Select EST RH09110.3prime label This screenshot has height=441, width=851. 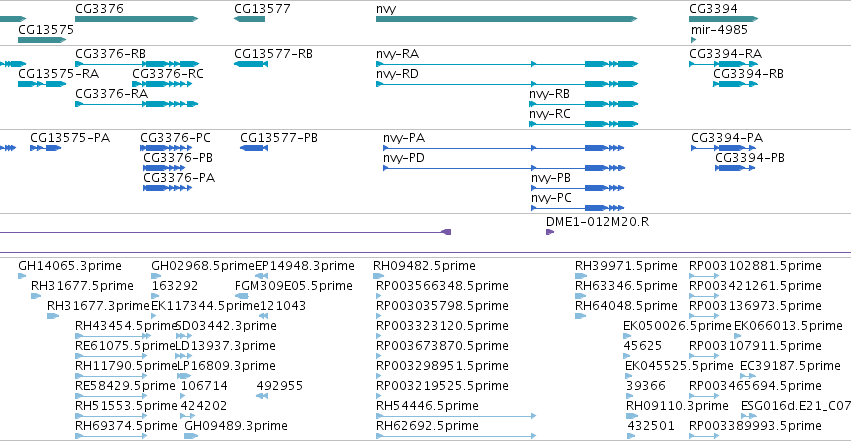click(677, 406)
